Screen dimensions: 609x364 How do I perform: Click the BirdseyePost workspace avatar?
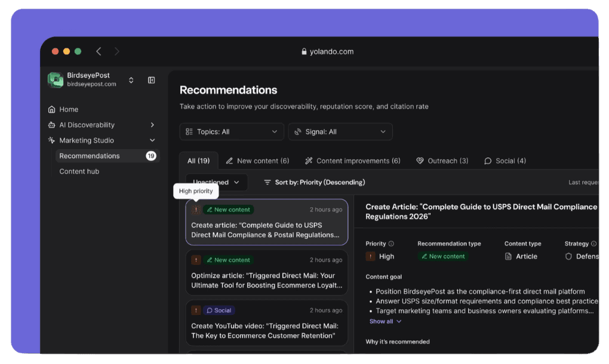55,79
